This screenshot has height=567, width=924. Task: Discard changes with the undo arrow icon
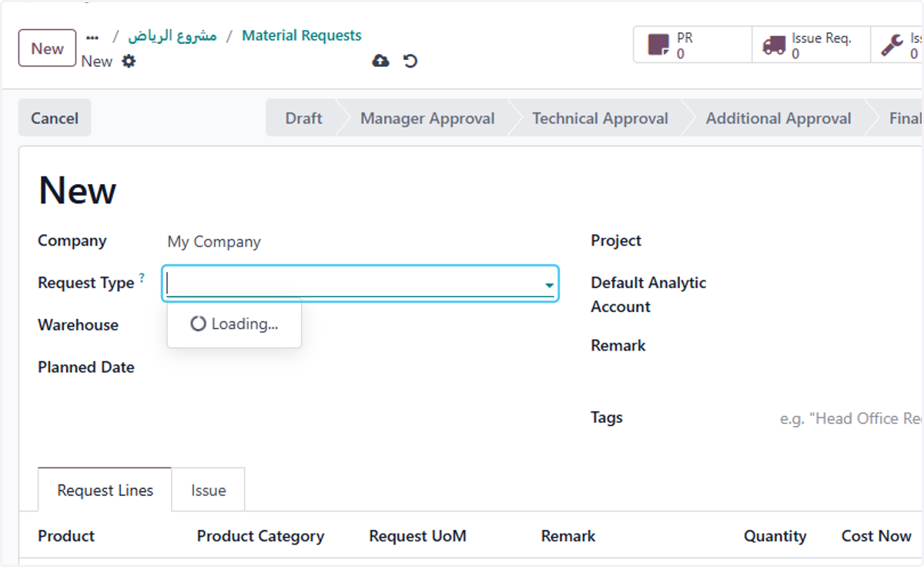tap(410, 61)
